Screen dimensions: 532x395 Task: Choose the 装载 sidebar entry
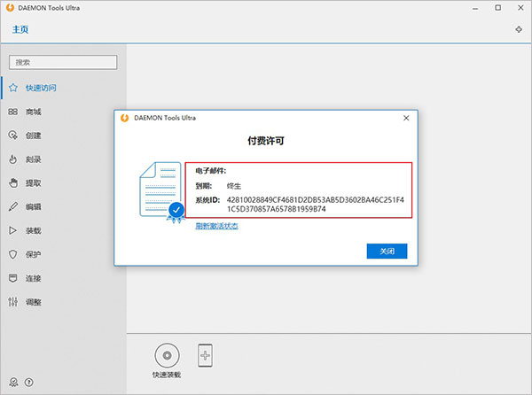34,230
